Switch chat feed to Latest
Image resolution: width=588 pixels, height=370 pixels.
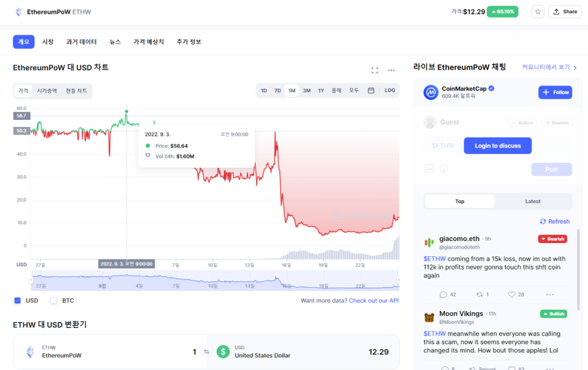[x=533, y=201]
